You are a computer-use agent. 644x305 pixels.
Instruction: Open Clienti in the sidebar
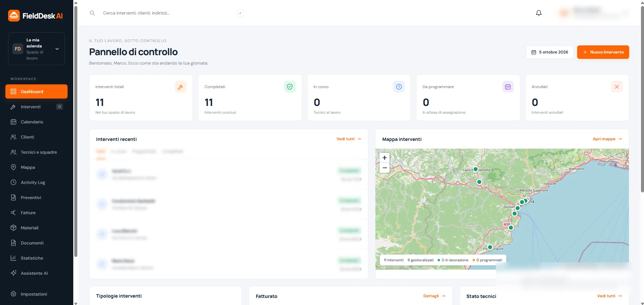click(x=36, y=137)
